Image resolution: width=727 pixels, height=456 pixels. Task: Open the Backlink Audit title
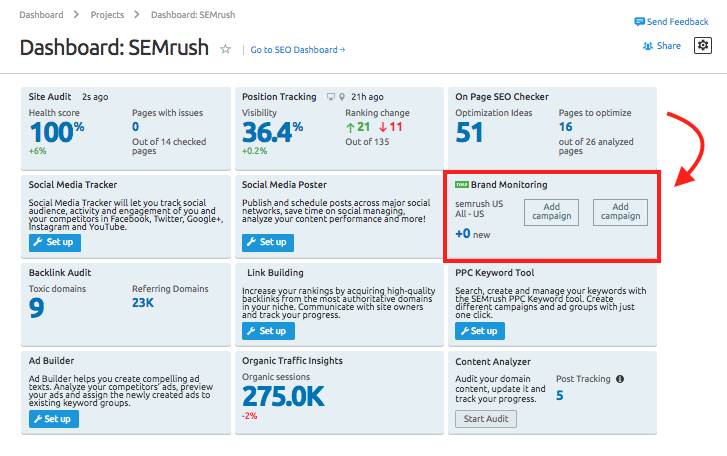60,273
